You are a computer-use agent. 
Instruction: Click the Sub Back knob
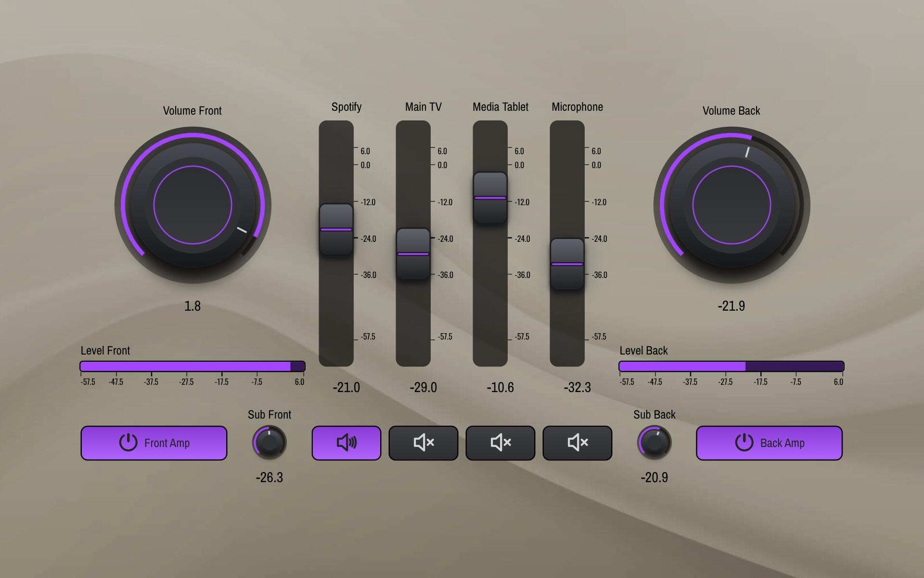point(654,442)
